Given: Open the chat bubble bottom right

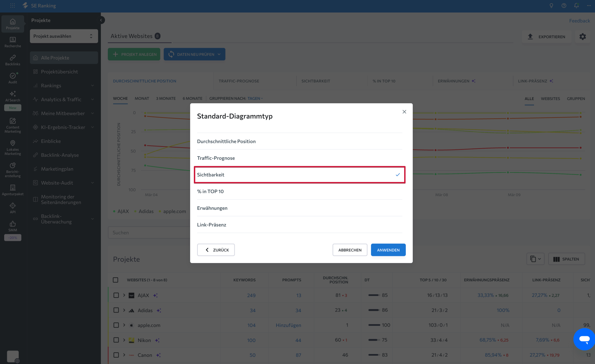Looking at the screenshot, I should click(584, 339).
